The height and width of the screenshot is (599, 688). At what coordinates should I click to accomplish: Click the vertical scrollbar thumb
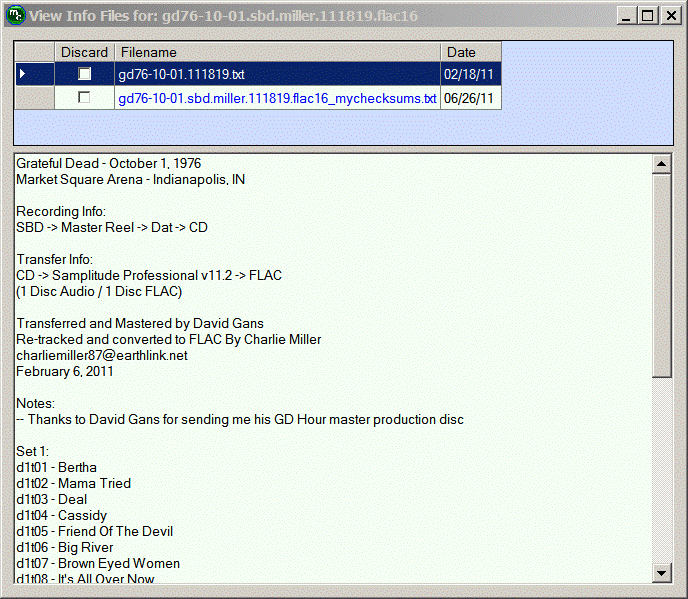point(662,276)
